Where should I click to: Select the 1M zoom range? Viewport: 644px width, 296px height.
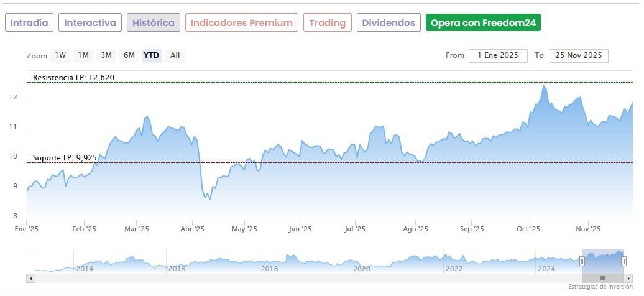[x=83, y=55]
